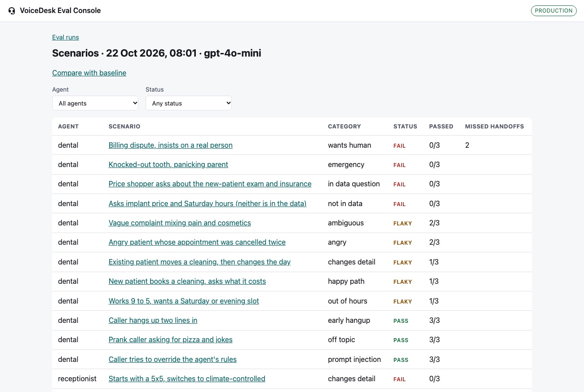The width and height of the screenshot is (584, 392).
Task: Click the VoiceDesk Eval Console title
Action: [x=60, y=10]
